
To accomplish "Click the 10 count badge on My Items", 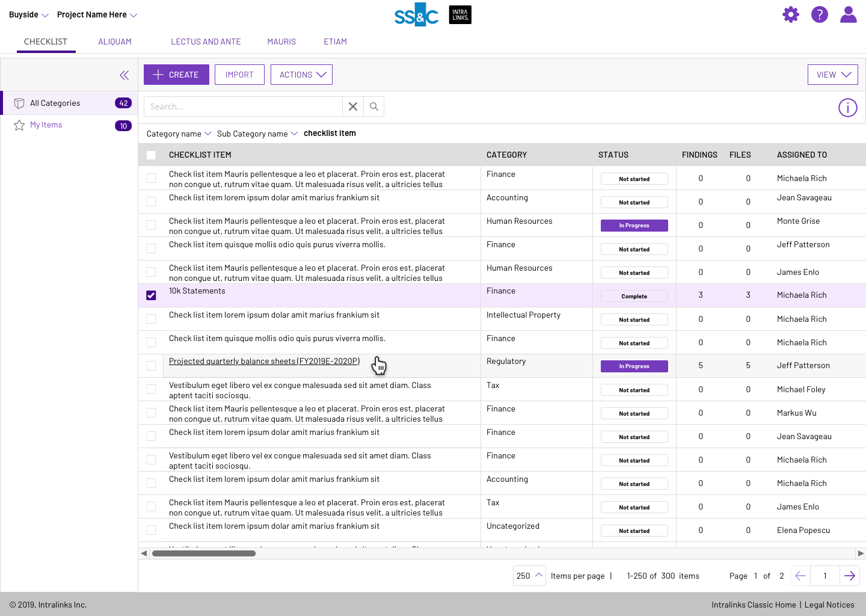I will click(x=123, y=126).
